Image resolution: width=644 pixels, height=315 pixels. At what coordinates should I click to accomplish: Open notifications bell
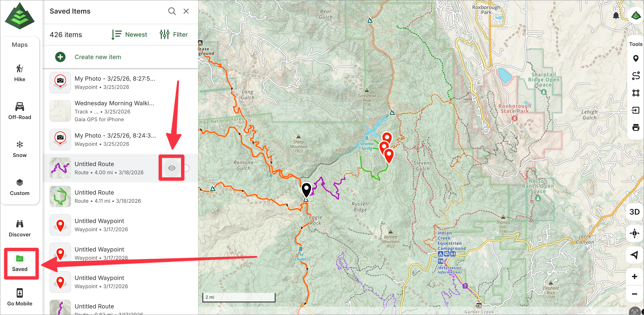pos(616,16)
